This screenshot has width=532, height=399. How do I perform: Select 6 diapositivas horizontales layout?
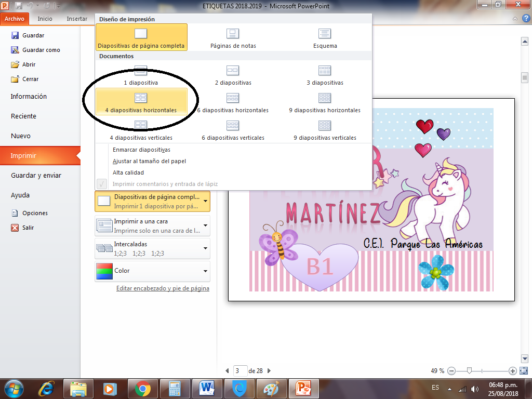pos(233,102)
